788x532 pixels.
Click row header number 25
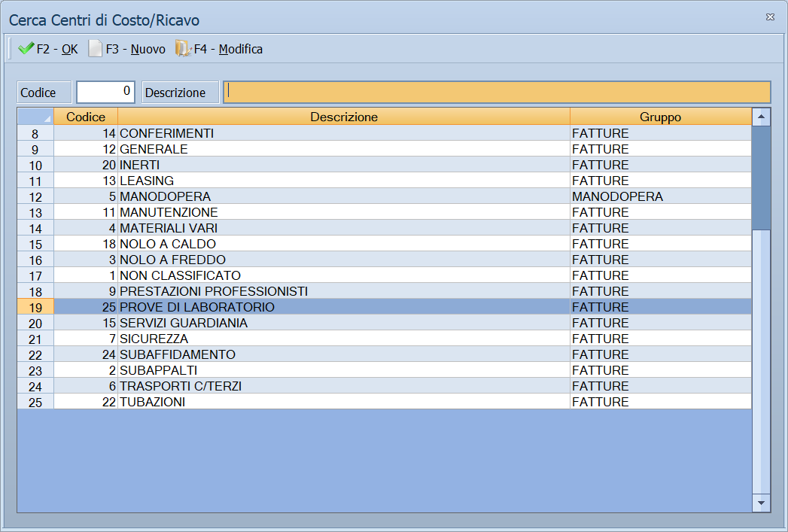35,402
